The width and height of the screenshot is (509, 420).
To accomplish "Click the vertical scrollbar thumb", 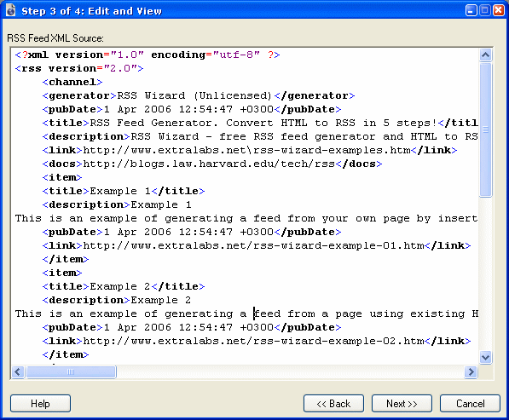I will (x=485, y=129).
